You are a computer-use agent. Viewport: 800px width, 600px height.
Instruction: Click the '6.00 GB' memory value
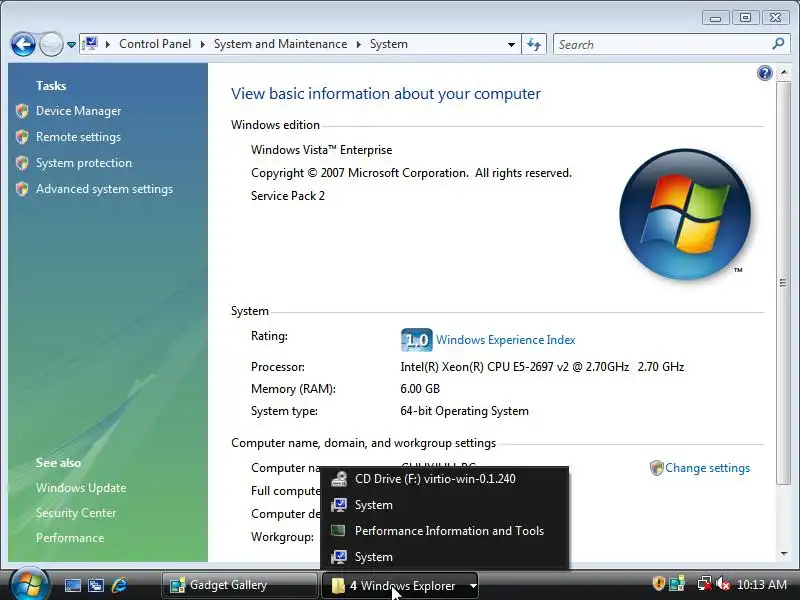click(x=420, y=389)
